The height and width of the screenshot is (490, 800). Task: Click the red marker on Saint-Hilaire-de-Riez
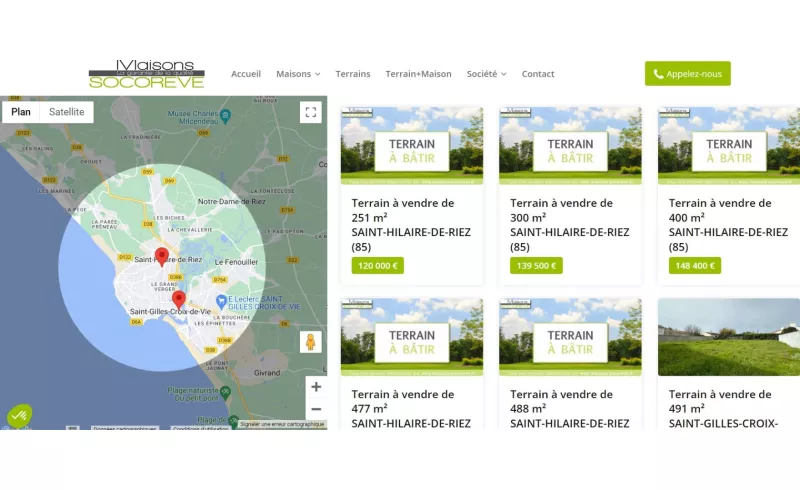tap(162, 255)
